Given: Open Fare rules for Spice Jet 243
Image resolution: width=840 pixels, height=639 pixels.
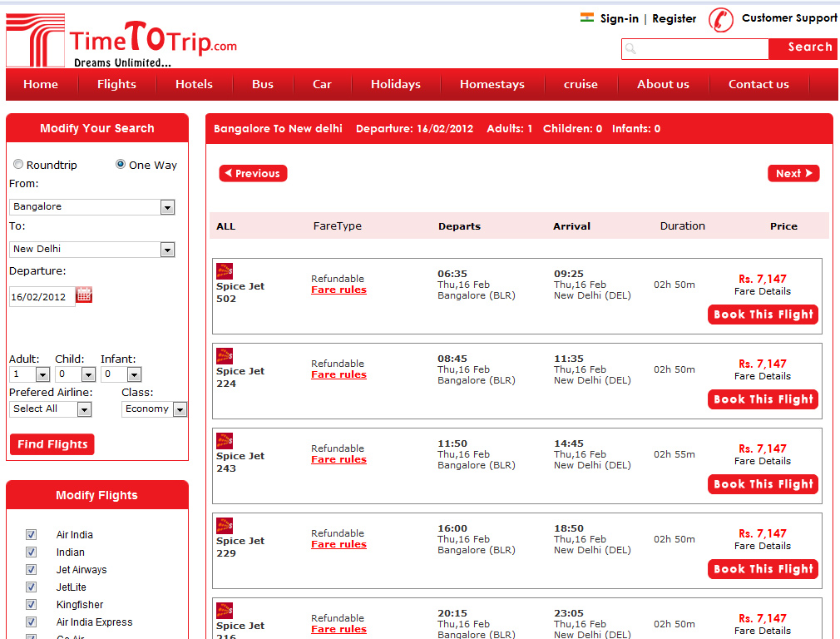Looking at the screenshot, I should point(338,459).
